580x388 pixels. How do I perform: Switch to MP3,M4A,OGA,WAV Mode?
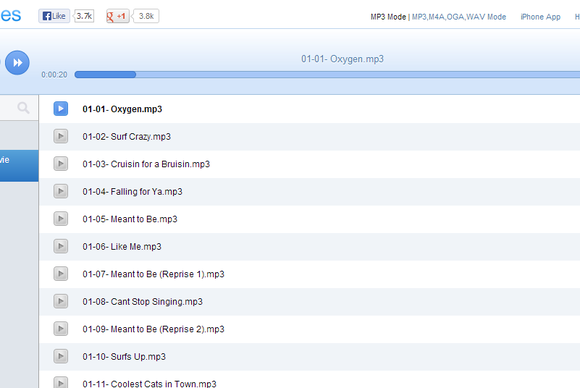pyautogui.click(x=459, y=17)
